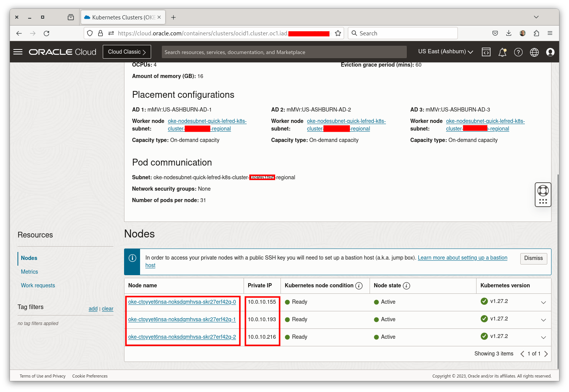Screen dimensions: 569x392
Task: List all tabs with the chevron dropdown
Action: pyautogui.click(x=536, y=17)
